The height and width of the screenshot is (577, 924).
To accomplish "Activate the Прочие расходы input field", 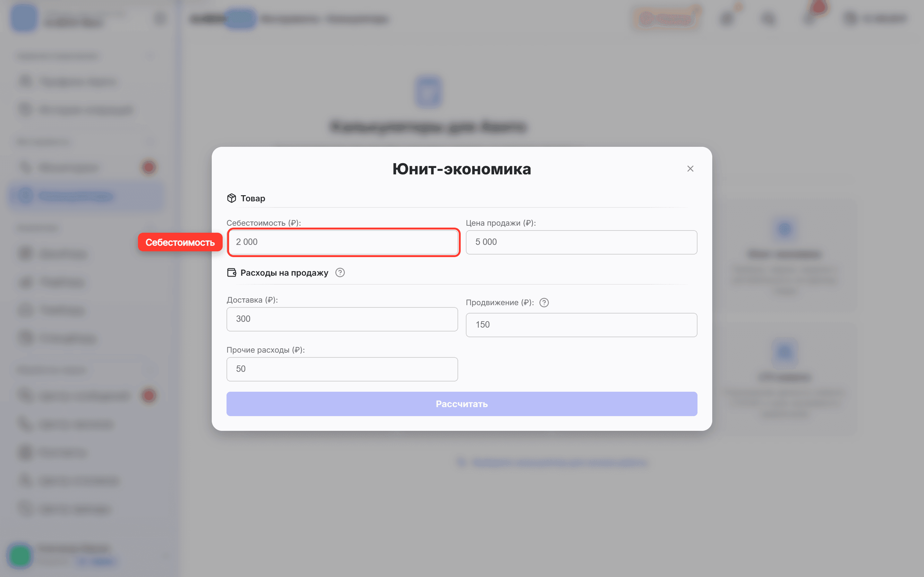I will coord(342,369).
